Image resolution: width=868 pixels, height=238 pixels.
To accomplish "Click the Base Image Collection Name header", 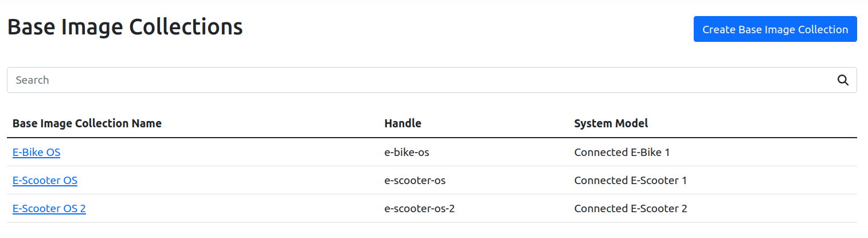I will click(87, 123).
